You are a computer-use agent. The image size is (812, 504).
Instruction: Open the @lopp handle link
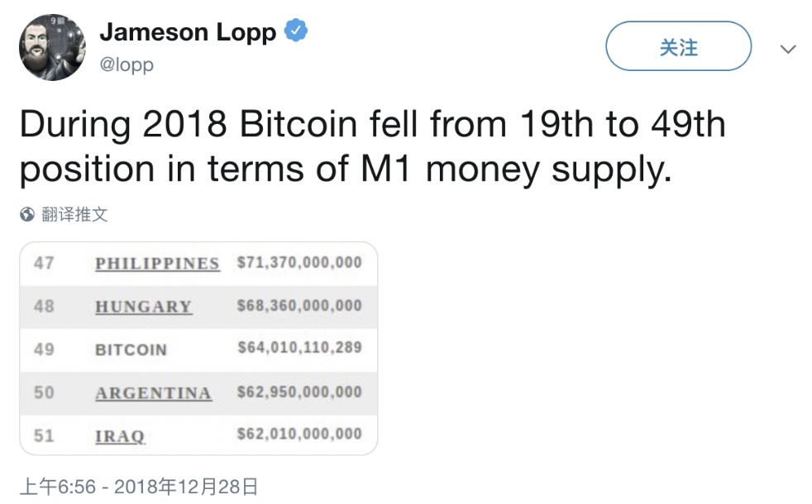[x=127, y=64]
